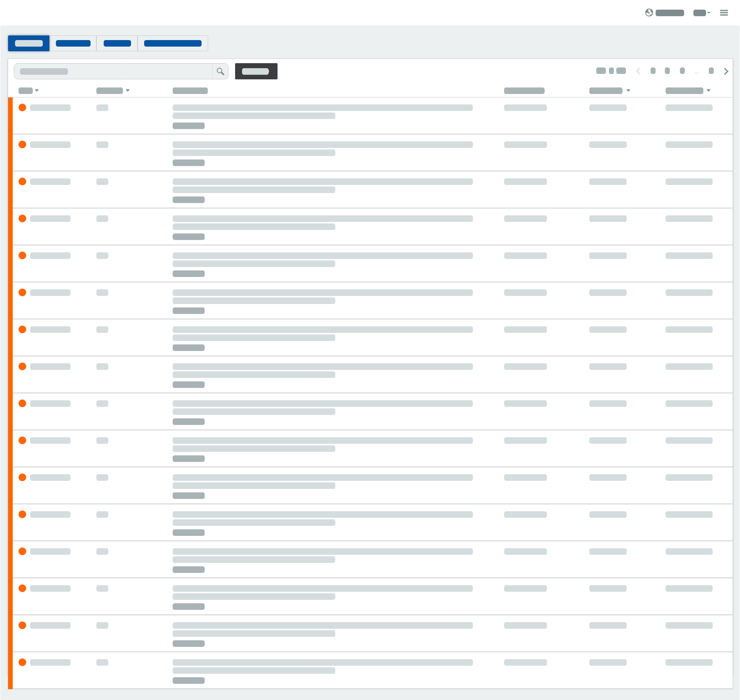Toggle the status dot on the middle row
The image size is (740, 700).
(22, 366)
